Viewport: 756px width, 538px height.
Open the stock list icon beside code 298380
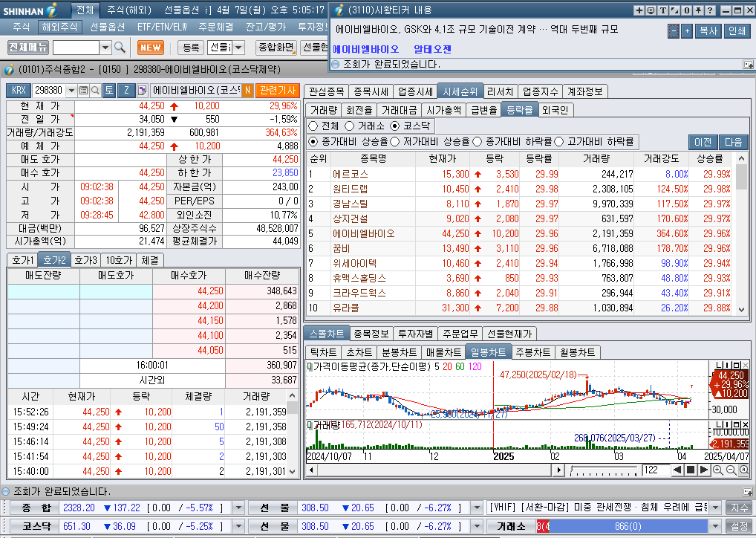tap(83, 90)
